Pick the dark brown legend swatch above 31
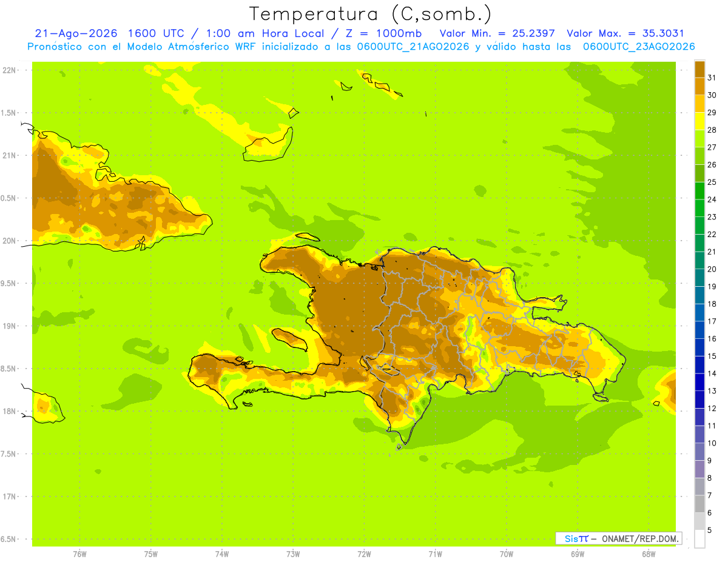This screenshot has width=728, height=562. pyautogui.click(x=699, y=70)
